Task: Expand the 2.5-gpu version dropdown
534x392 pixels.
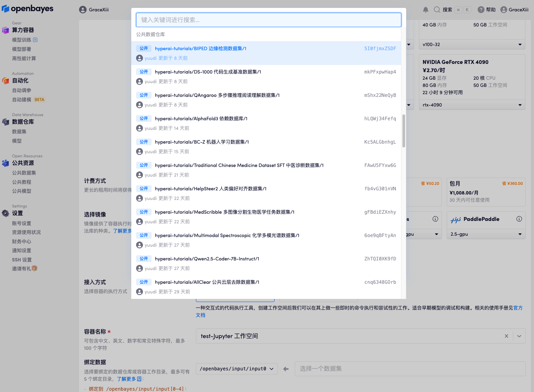Action: (x=486, y=234)
